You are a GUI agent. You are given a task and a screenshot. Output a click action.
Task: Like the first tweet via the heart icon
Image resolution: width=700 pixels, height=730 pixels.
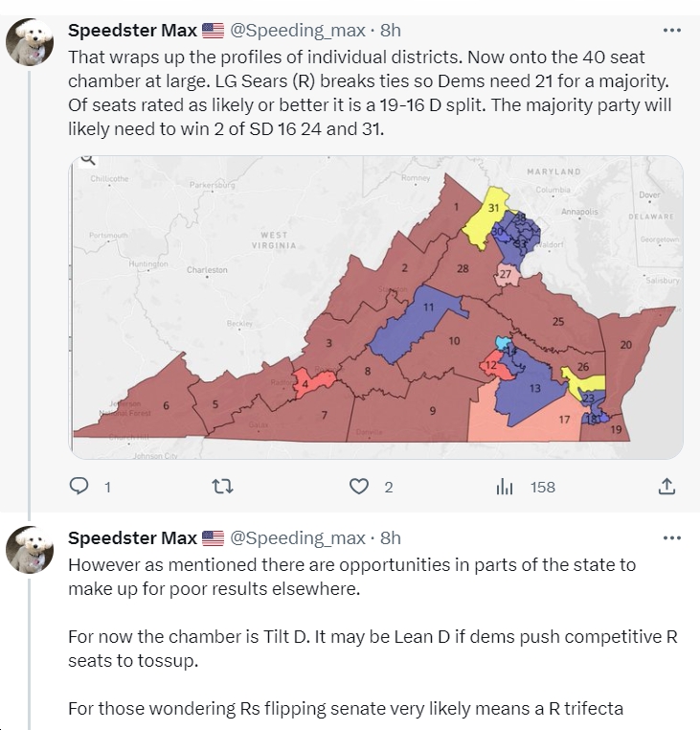[358, 487]
